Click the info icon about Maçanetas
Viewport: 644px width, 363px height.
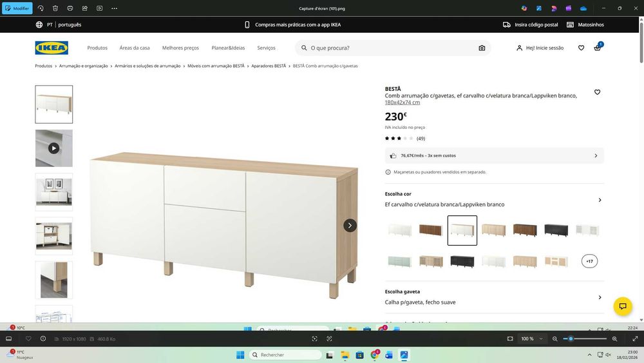click(388, 172)
